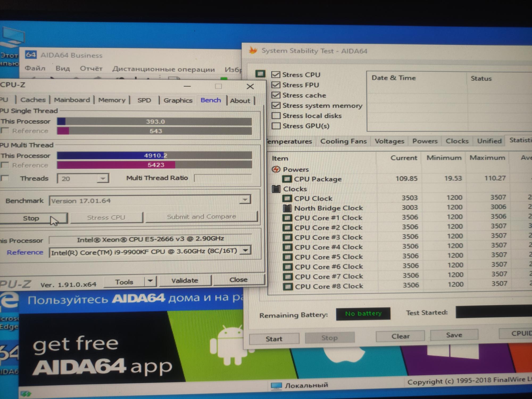The width and height of the screenshot is (532, 399).
Task: Click the Multi Thread This Processor score bar
Action: tap(154, 156)
